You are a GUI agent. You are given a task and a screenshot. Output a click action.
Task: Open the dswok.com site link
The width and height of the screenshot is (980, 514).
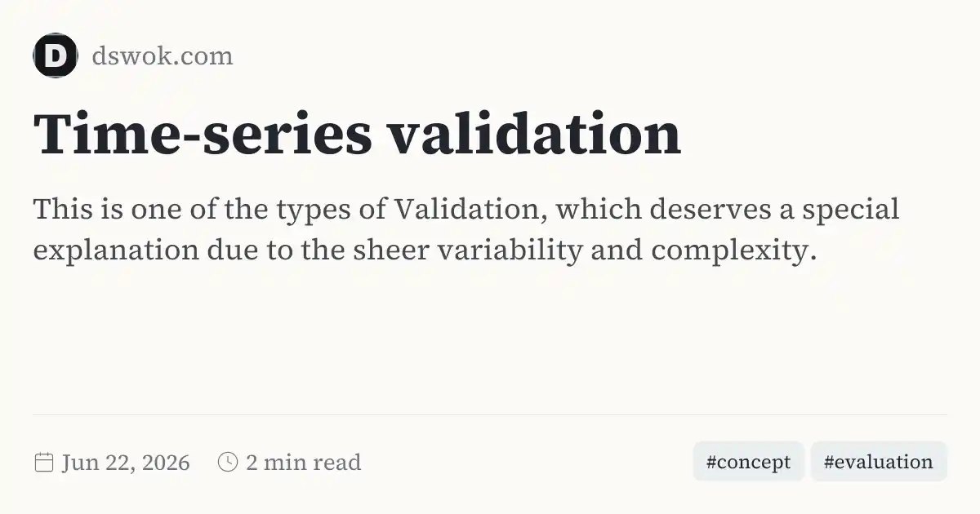[162, 55]
